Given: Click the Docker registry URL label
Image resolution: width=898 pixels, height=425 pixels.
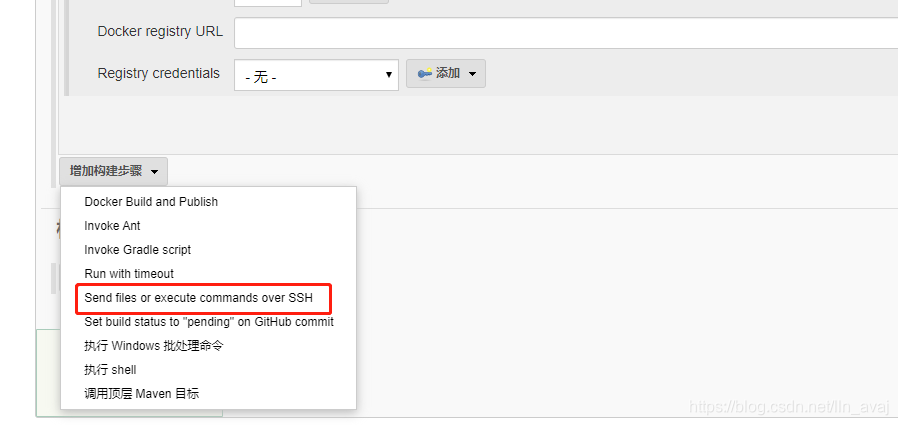Looking at the screenshot, I should [x=160, y=31].
